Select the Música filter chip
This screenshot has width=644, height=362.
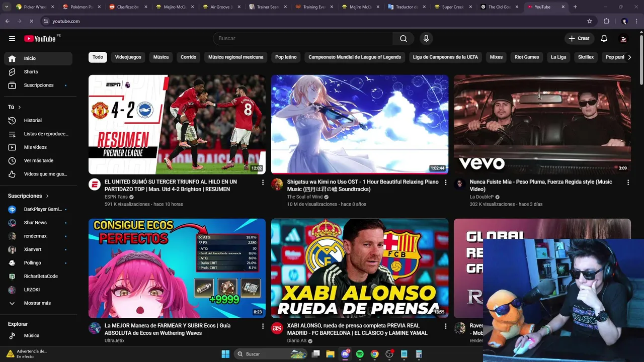coord(161,57)
